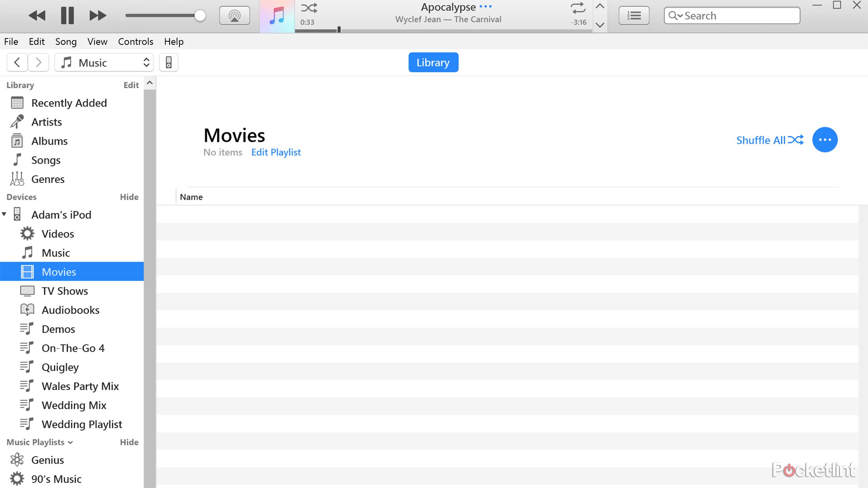Click the rewind previous track button
The height and width of the screenshot is (488, 868).
tap(37, 16)
